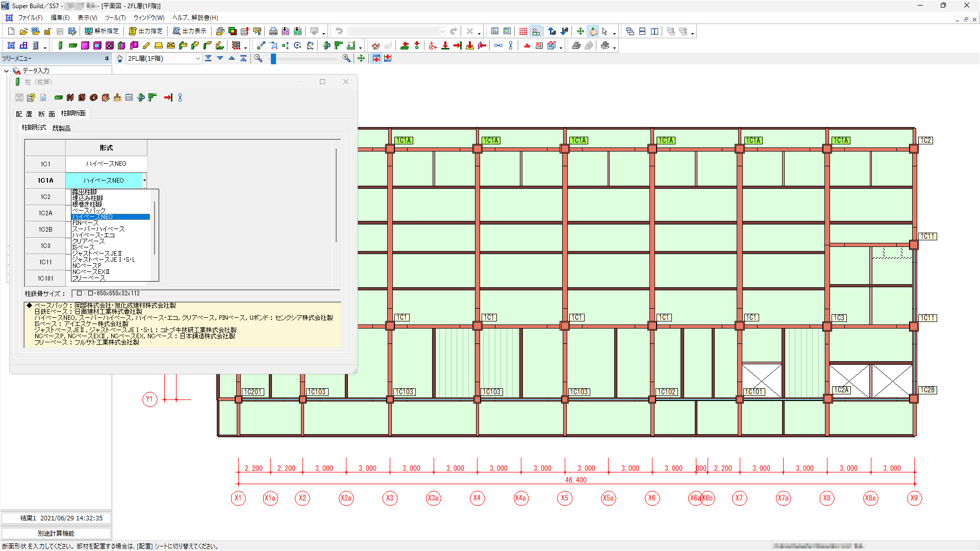Click the green pan-move arrows icon in top toolbar

(x=581, y=31)
